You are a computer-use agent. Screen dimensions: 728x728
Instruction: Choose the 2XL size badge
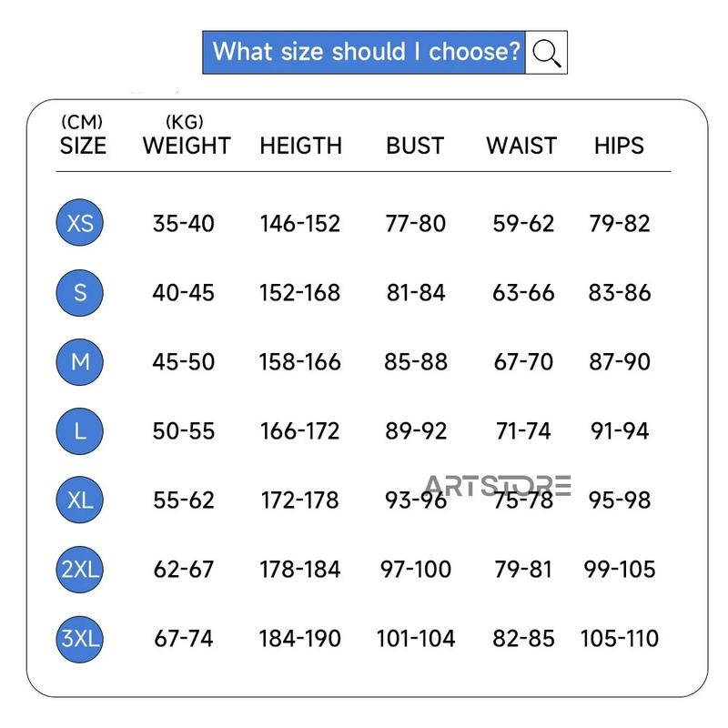79,570
